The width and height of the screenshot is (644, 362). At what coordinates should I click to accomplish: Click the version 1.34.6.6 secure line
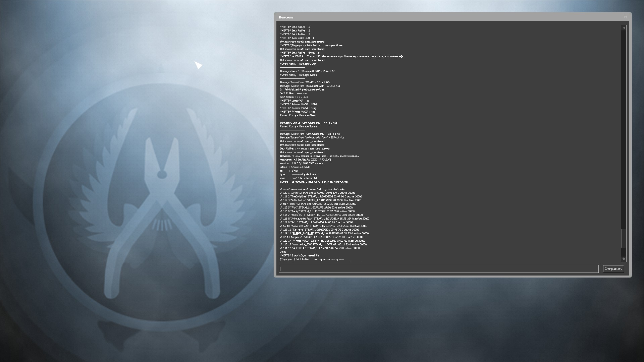tap(302, 163)
